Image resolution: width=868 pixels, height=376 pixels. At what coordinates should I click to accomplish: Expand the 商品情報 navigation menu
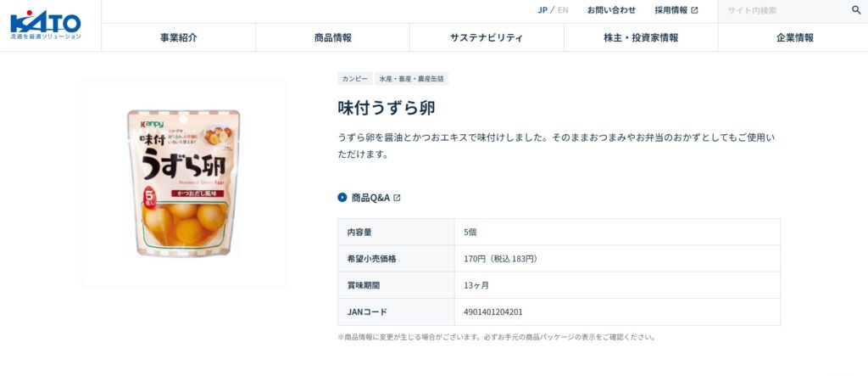coord(332,37)
